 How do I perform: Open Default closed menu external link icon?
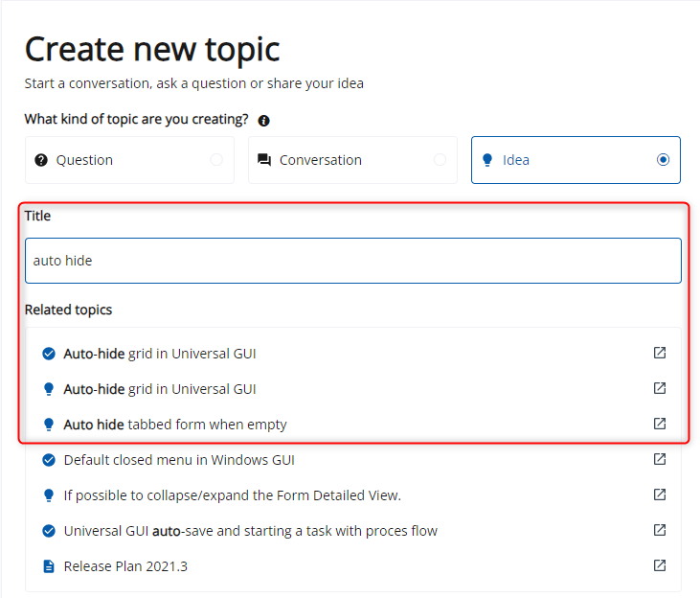660,459
